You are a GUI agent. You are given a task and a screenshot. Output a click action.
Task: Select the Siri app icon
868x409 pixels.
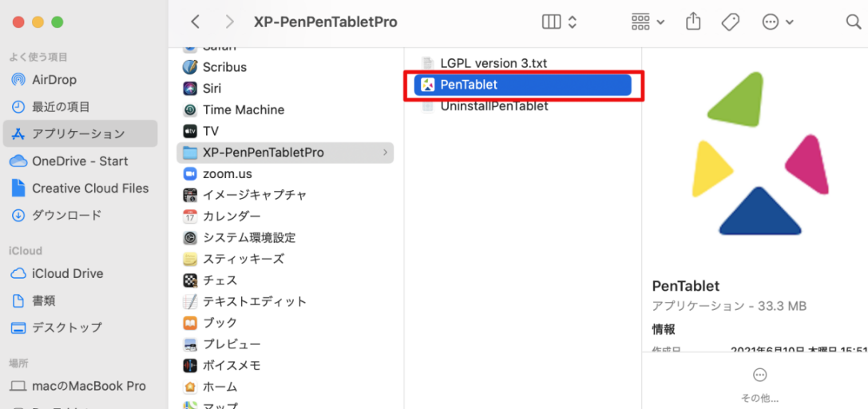(x=190, y=89)
